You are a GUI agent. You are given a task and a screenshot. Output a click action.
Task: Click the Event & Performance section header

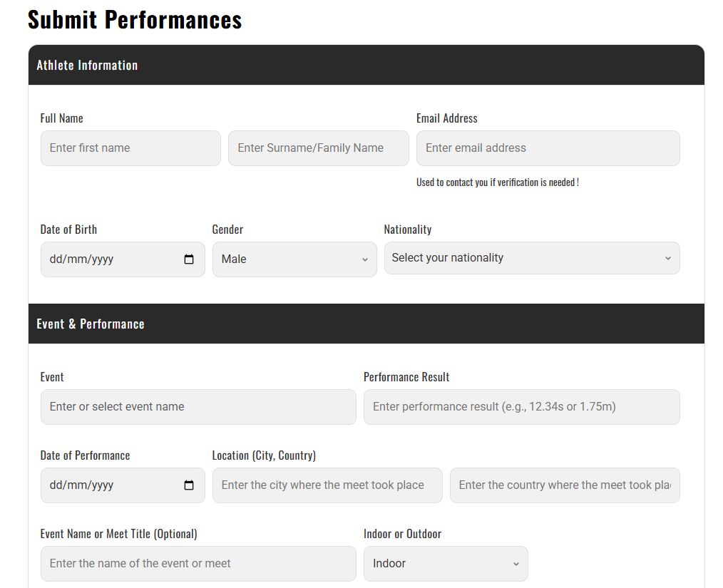point(91,324)
